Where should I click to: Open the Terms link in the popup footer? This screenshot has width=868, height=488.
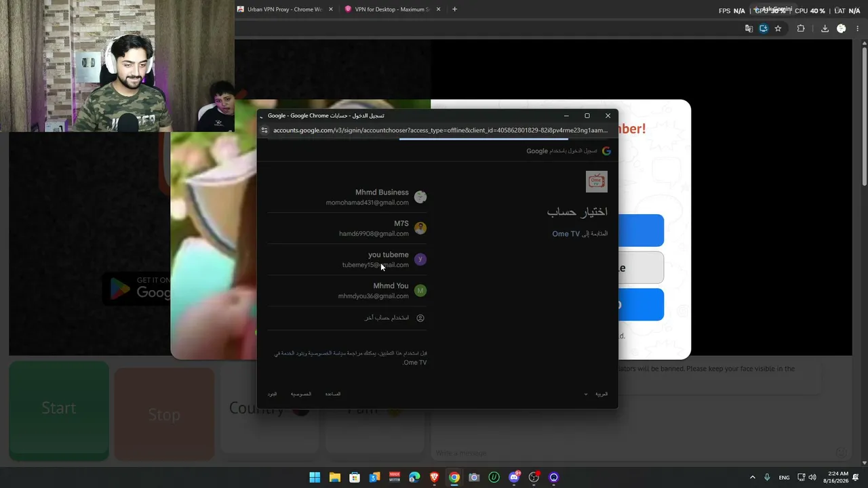tap(272, 394)
